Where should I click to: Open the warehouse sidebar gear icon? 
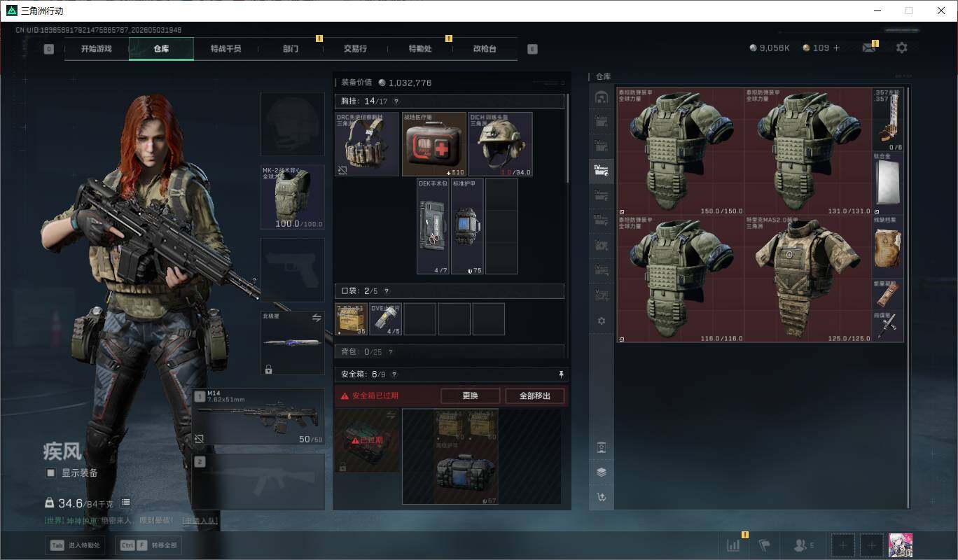601,321
